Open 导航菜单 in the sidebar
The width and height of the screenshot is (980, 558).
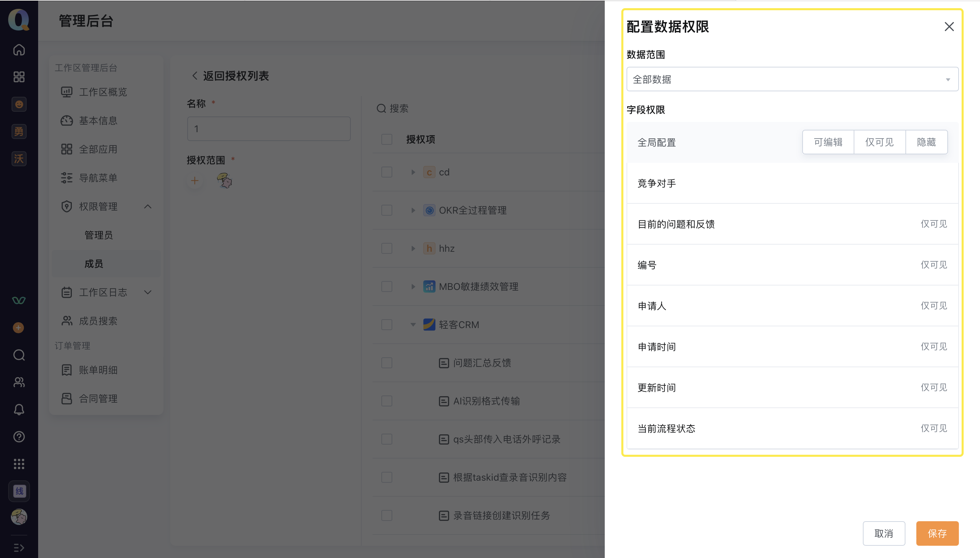click(106, 178)
